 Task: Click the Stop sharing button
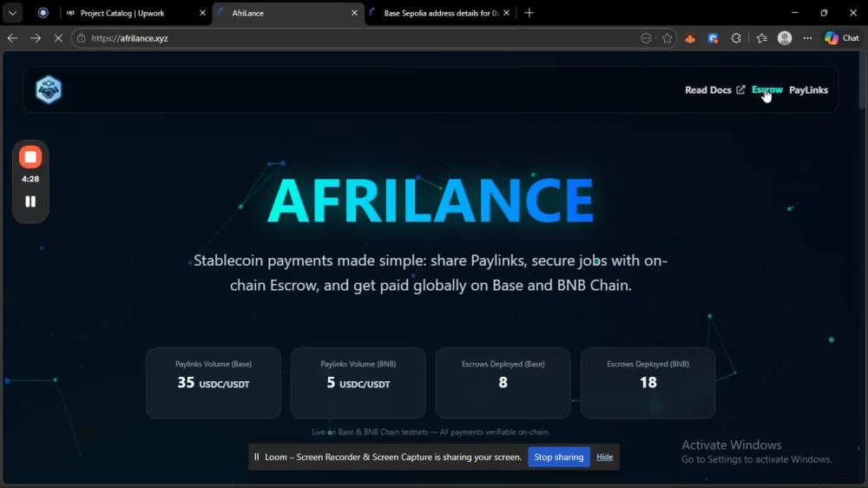[558, 457]
